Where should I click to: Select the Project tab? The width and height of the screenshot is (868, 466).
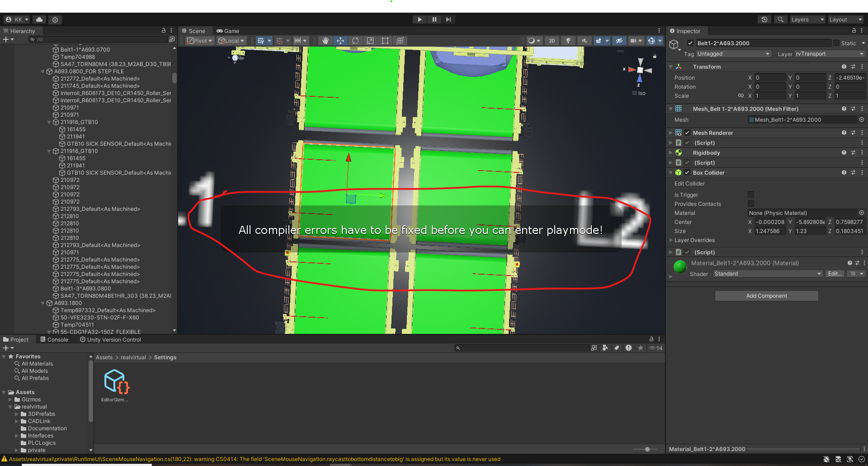click(16, 339)
